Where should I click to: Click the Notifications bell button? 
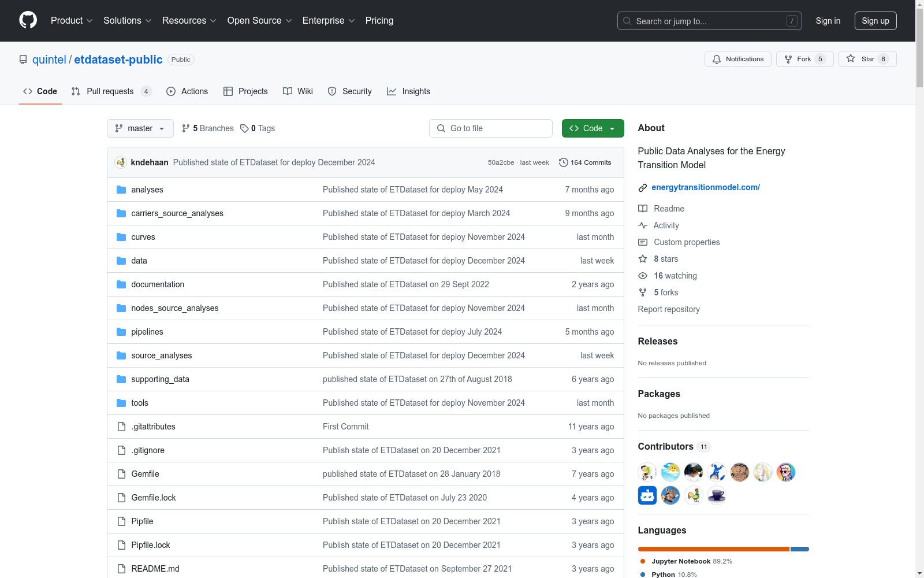click(x=737, y=59)
